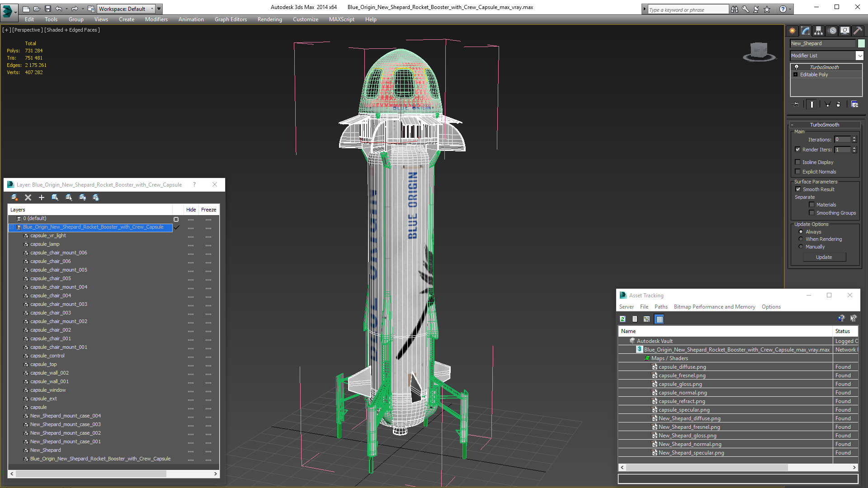Screen dimensions: 868x488
Task: Click the Hide column header
Action: click(x=191, y=210)
